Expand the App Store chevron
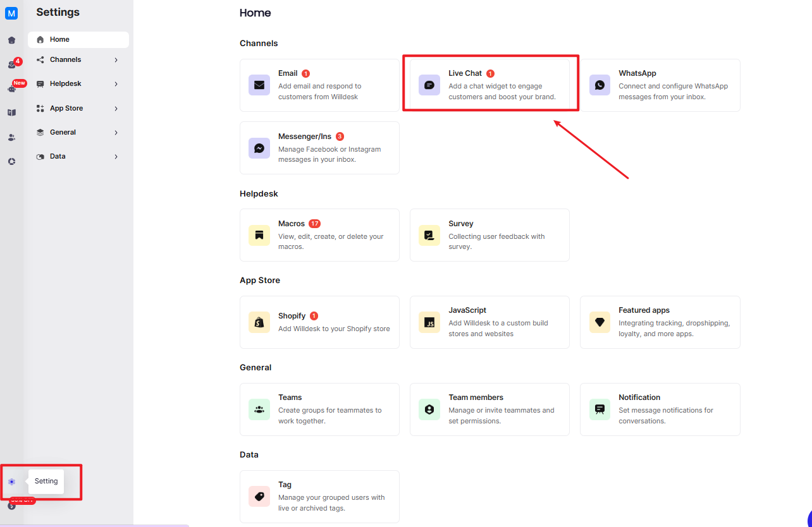Image resolution: width=812 pixels, height=527 pixels. pyautogui.click(x=116, y=109)
